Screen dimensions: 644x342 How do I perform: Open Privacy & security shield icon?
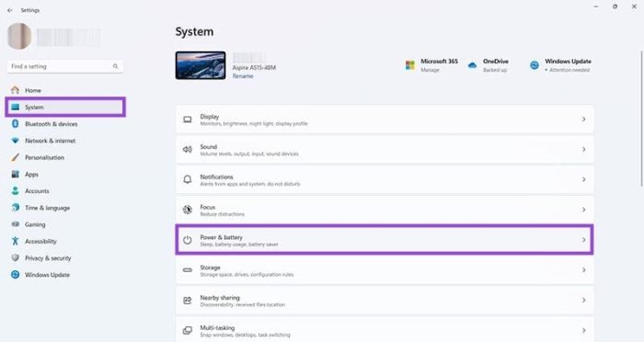(16, 257)
